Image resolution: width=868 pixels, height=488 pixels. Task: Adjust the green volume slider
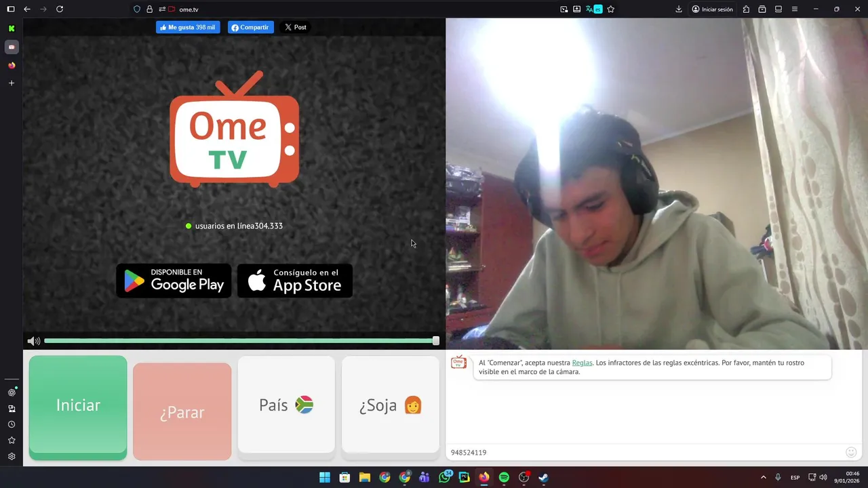pos(241,341)
